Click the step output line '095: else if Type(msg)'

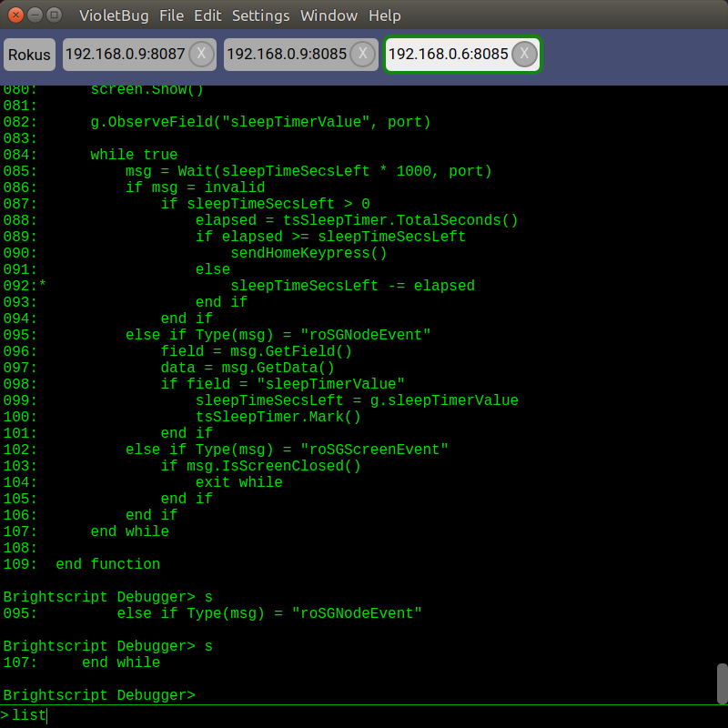click(213, 613)
